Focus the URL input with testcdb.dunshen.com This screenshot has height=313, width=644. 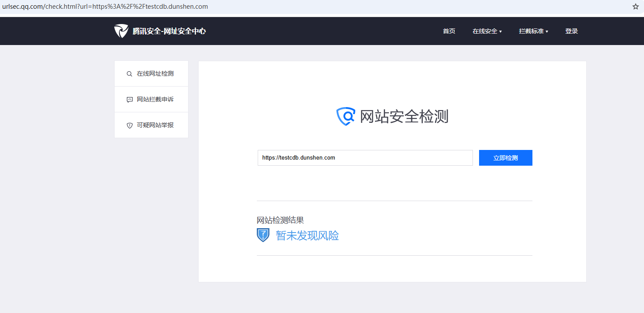point(365,158)
